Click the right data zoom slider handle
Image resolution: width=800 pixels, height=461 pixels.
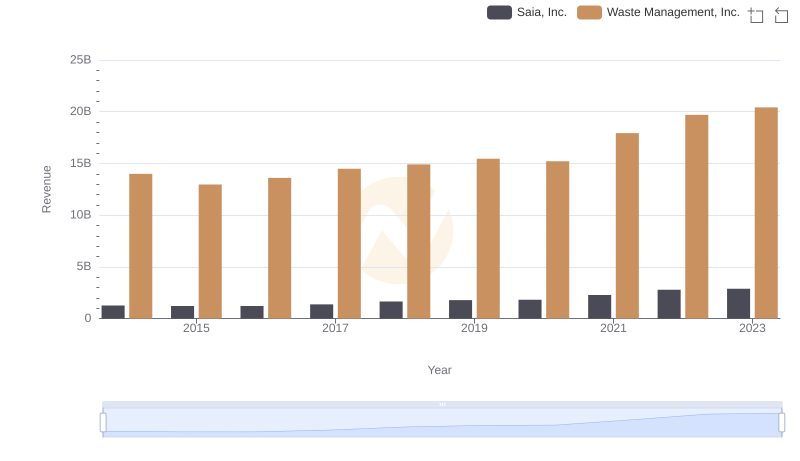click(782, 423)
